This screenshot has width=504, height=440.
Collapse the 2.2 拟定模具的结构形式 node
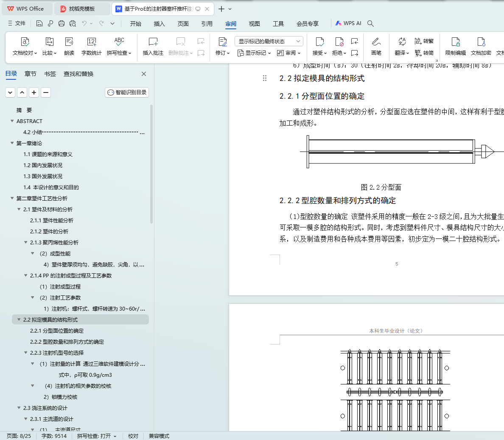tap(19, 319)
